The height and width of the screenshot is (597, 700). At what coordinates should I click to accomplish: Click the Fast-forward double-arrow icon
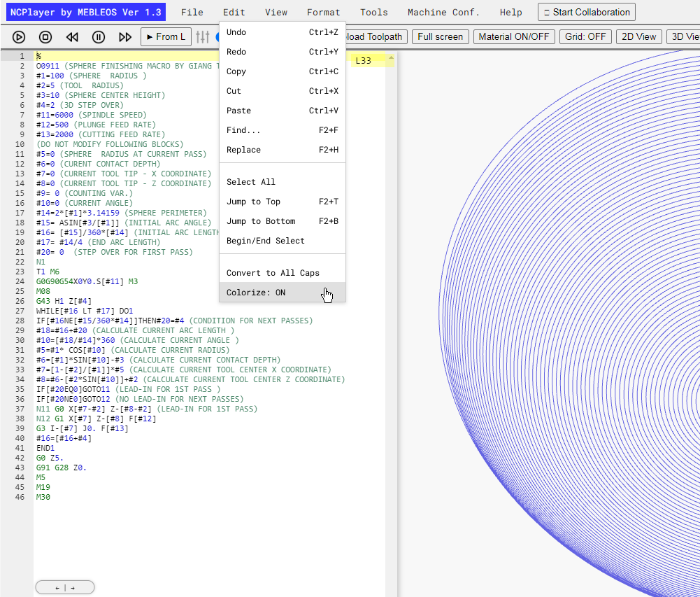coord(125,37)
